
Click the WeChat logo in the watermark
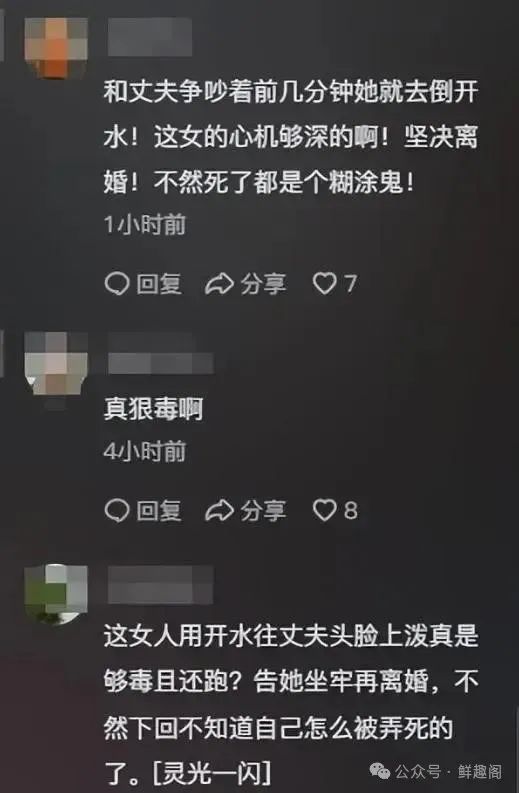pos(379,771)
